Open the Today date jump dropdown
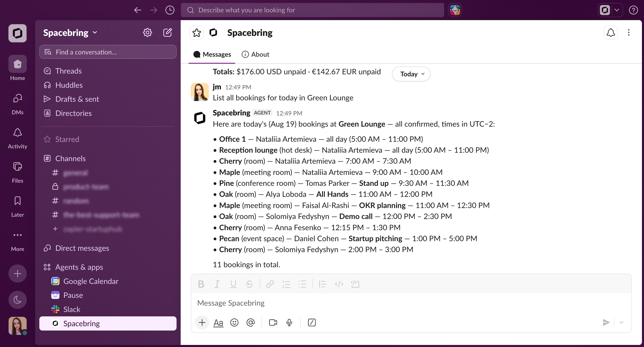 (411, 74)
